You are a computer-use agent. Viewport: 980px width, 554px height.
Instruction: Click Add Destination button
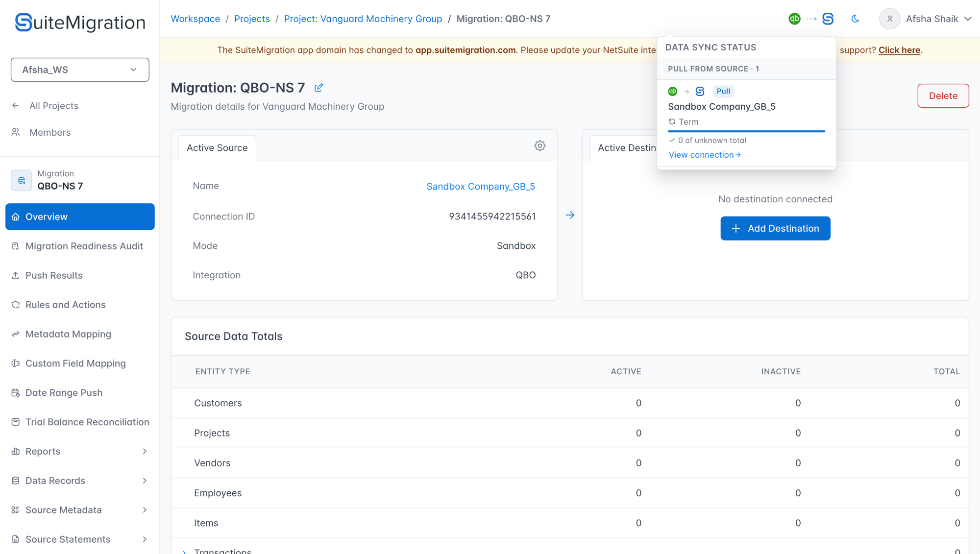click(775, 228)
